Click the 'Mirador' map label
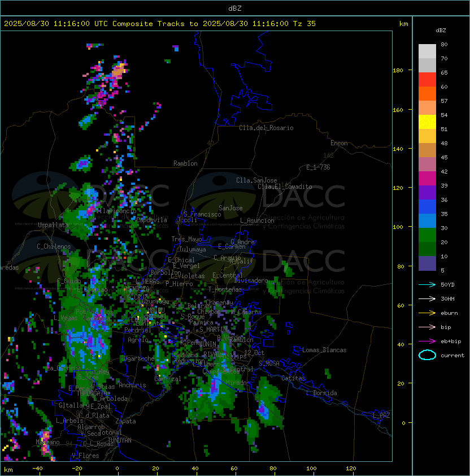Image resolution: width=470 pixels, height=476 pixels. [x=238, y=383]
